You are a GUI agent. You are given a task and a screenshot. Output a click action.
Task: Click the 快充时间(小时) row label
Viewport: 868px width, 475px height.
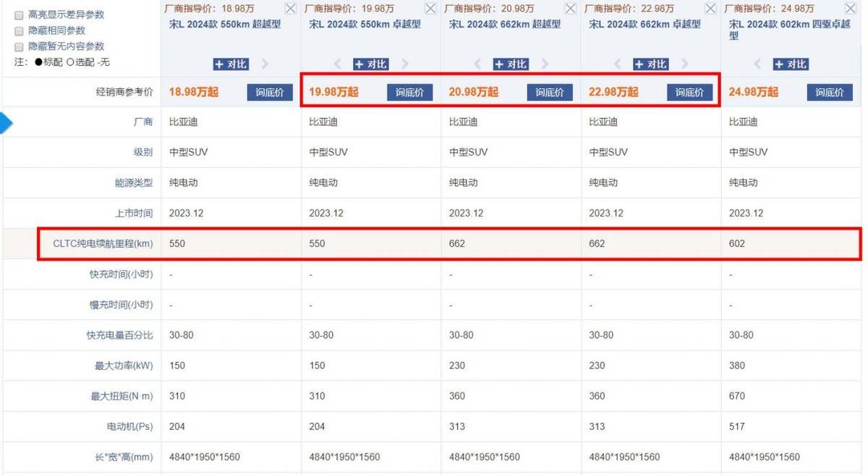click(122, 274)
